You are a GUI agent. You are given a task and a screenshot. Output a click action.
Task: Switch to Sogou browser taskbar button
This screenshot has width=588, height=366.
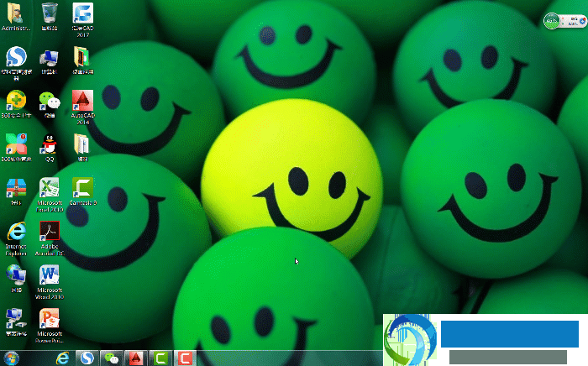87,358
